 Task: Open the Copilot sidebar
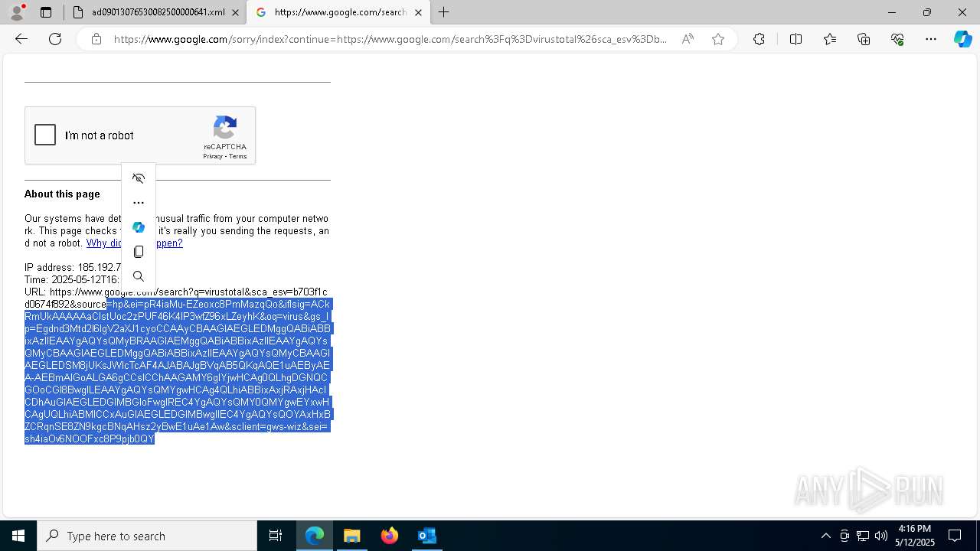coord(962,39)
